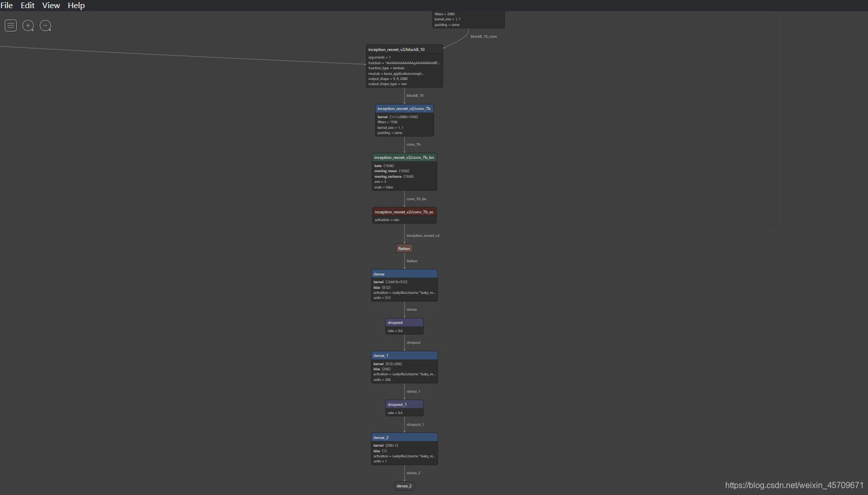Click the kernel (256×1) attribute
The image size is (868, 495).
386,446
